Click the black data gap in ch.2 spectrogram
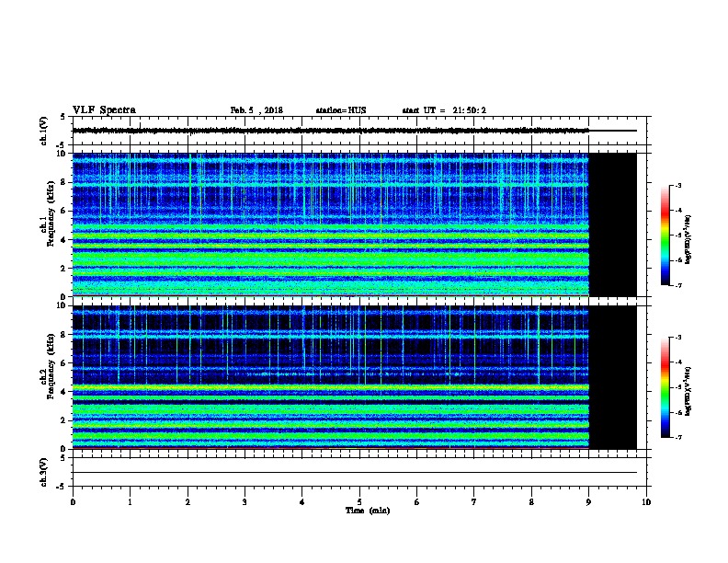 pyautogui.click(x=612, y=377)
